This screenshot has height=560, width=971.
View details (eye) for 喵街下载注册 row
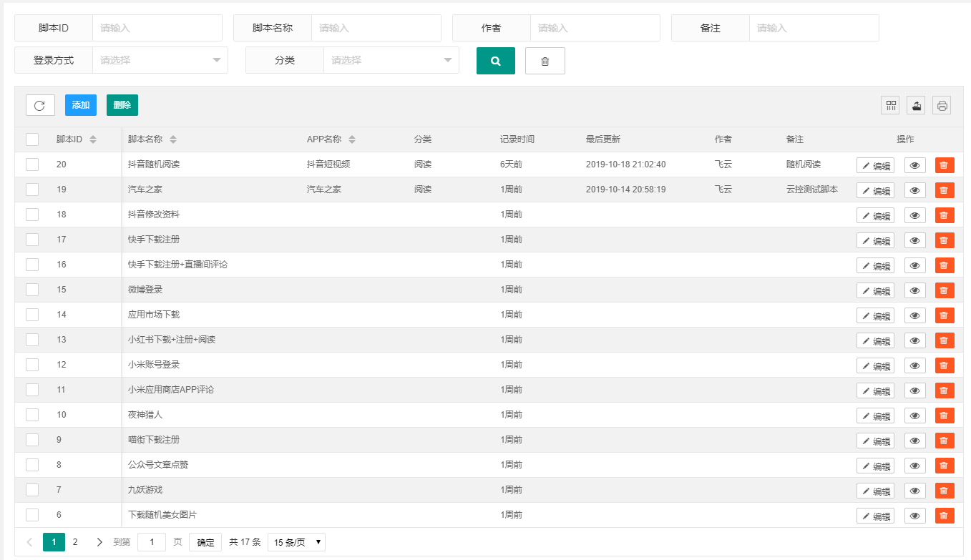coord(915,441)
